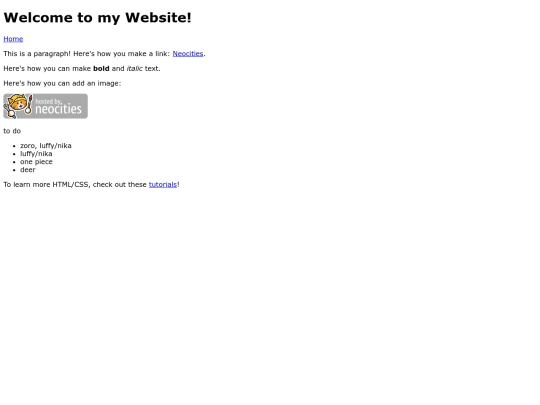Screen dimensions: 540x405
Task: Click the 'neocities' wordmark in the badge
Action: [59, 109]
